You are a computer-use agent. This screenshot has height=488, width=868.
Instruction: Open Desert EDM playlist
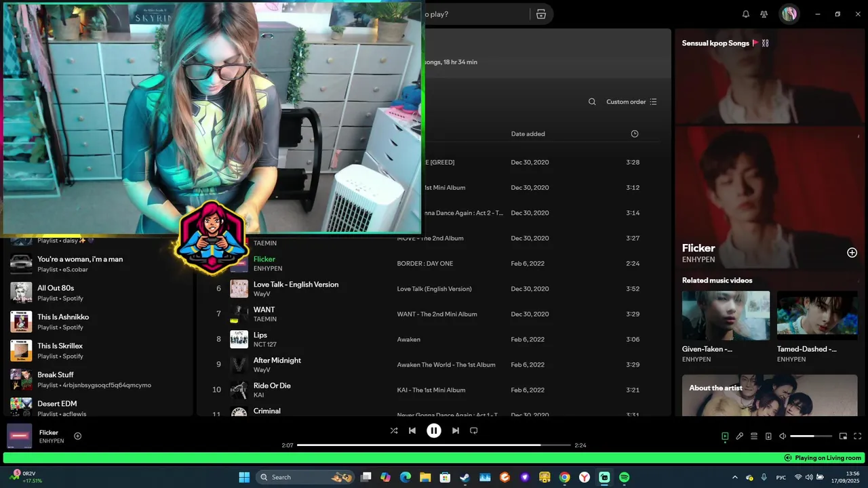click(x=99, y=407)
